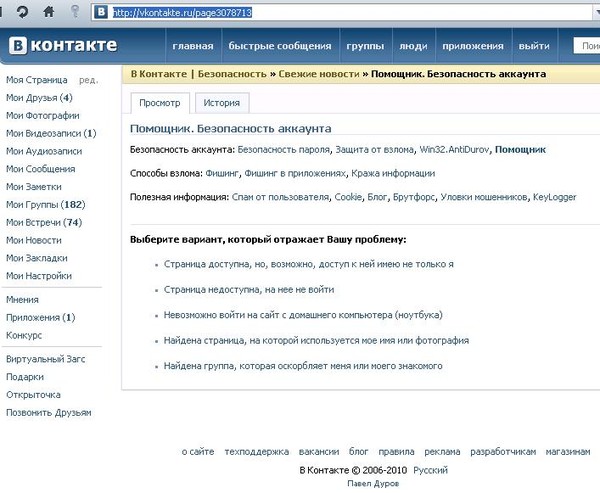Screen dimensions: 600x493
Task: Open Конкурс in sidebar
Action: point(24,335)
